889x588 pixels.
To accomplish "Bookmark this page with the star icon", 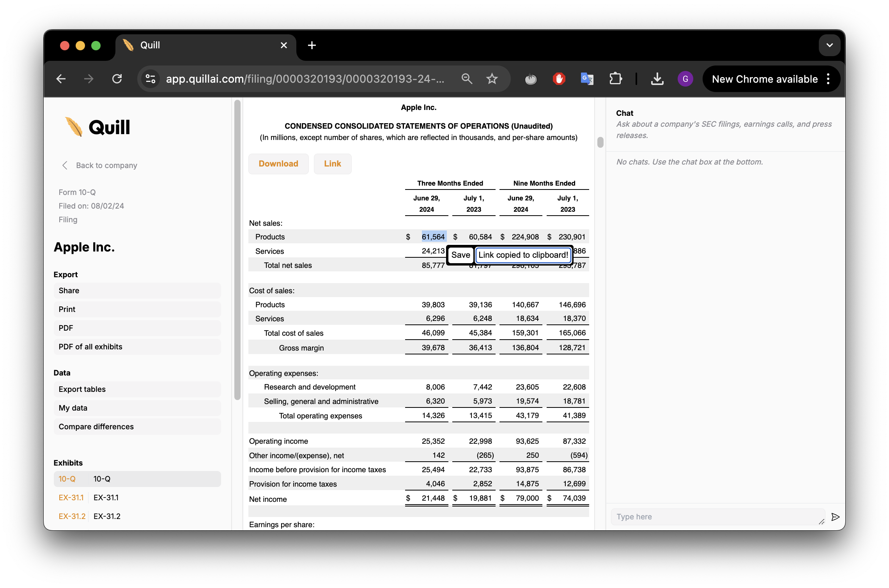I will pyautogui.click(x=492, y=79).
